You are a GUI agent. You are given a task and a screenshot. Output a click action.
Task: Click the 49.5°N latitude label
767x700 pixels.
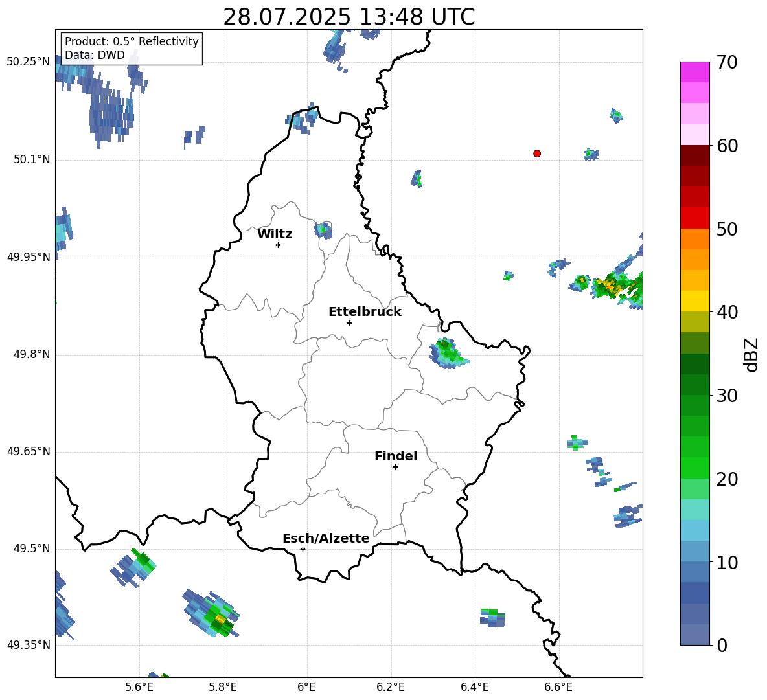click(x=32, y=549)
